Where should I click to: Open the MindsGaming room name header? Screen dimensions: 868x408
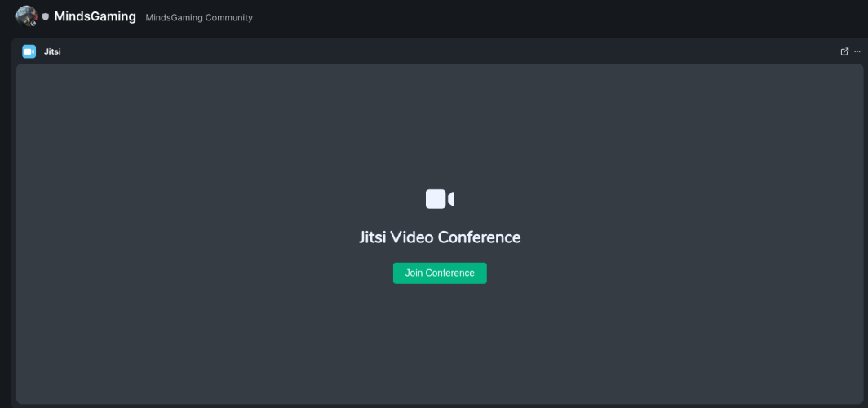coord(95,16)
